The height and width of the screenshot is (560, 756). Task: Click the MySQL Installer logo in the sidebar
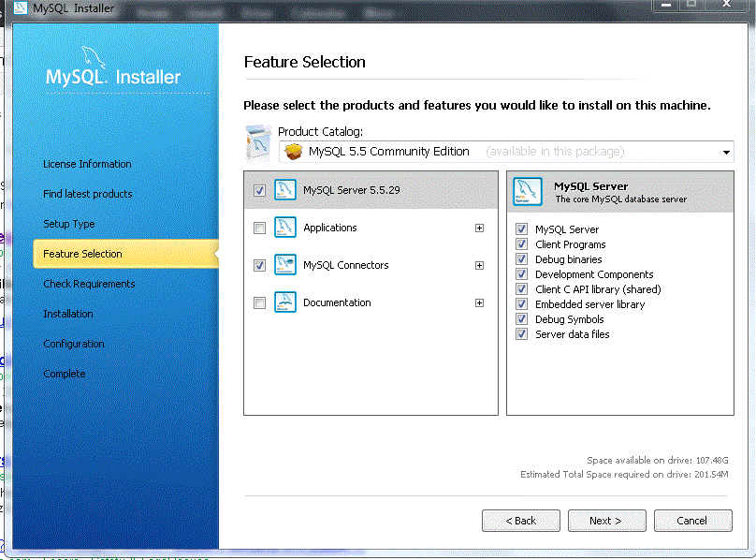click(x=112, y=66)
